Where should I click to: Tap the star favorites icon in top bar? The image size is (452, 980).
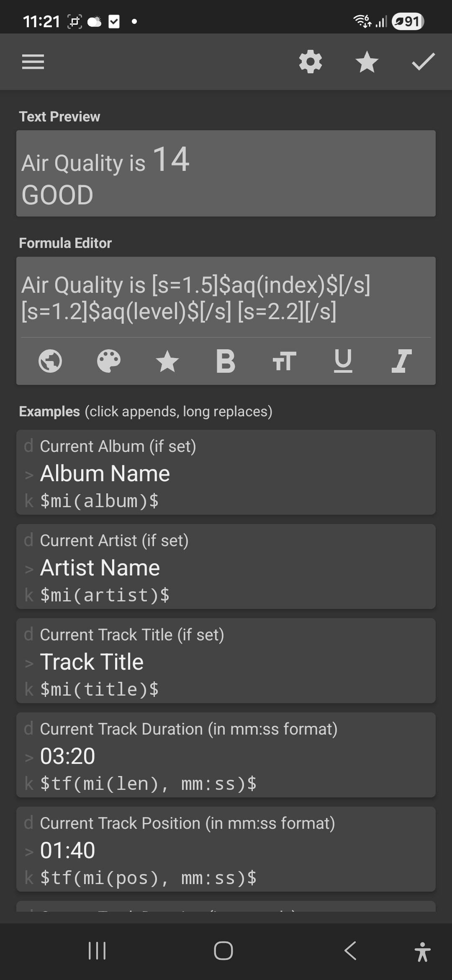367,62
